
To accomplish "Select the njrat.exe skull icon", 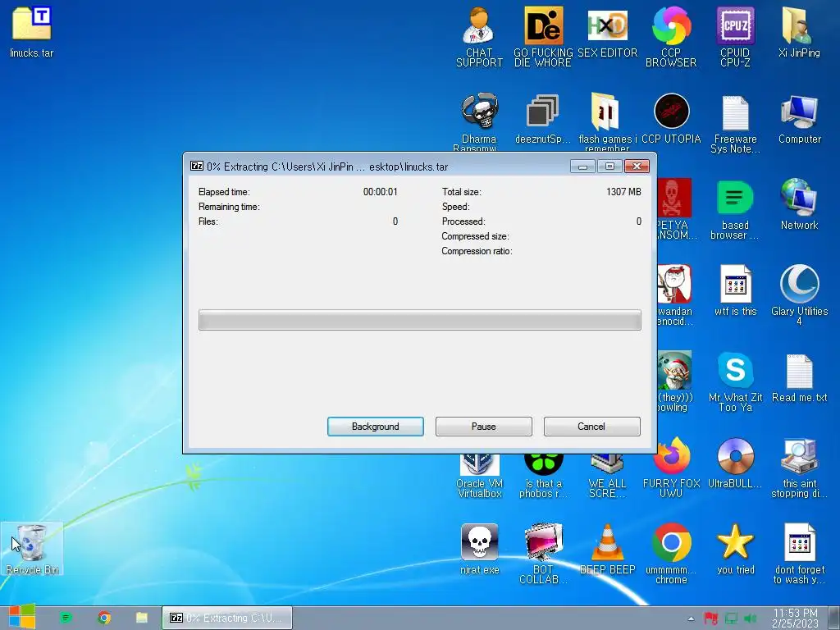I will [479, 550].
